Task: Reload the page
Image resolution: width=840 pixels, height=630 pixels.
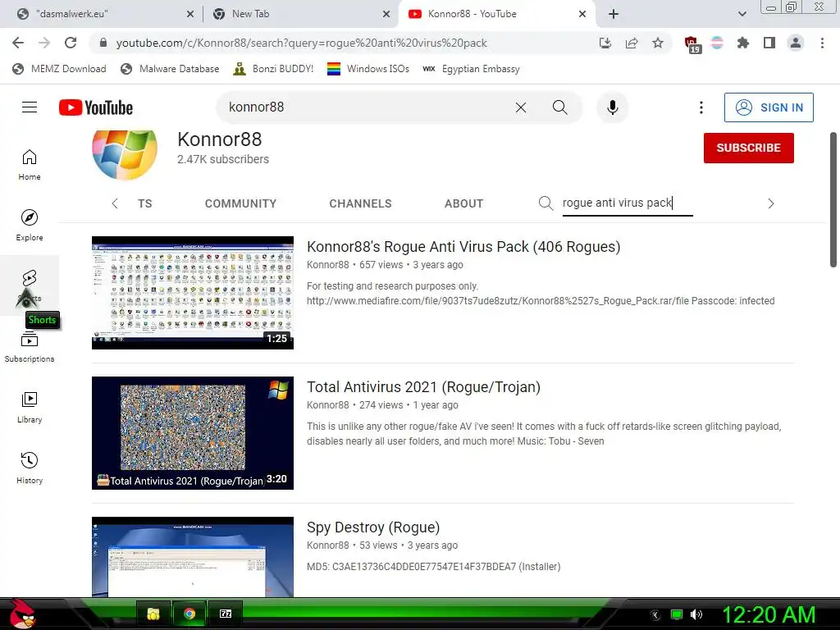Action: point(71,43)
